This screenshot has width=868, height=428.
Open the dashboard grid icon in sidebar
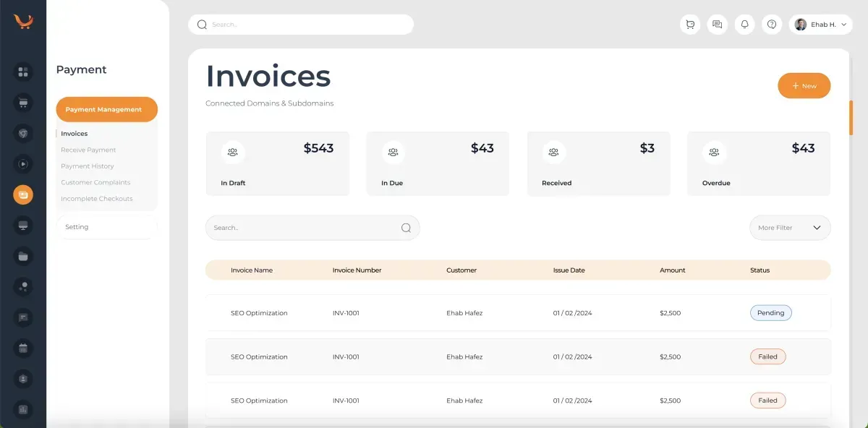coord(23,72)
